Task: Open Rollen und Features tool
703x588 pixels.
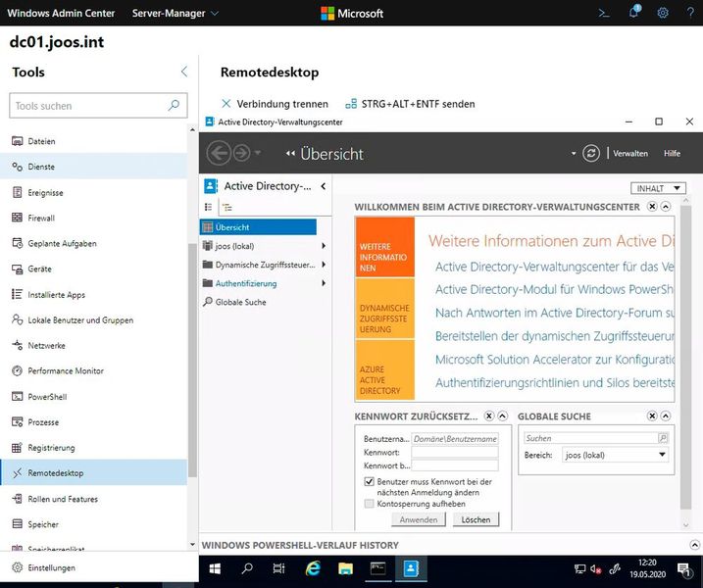Action: tap(93, 499)
